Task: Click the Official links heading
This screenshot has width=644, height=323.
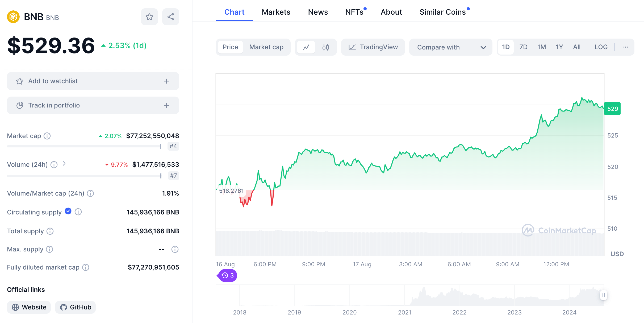Action: (x=26, y=290)
